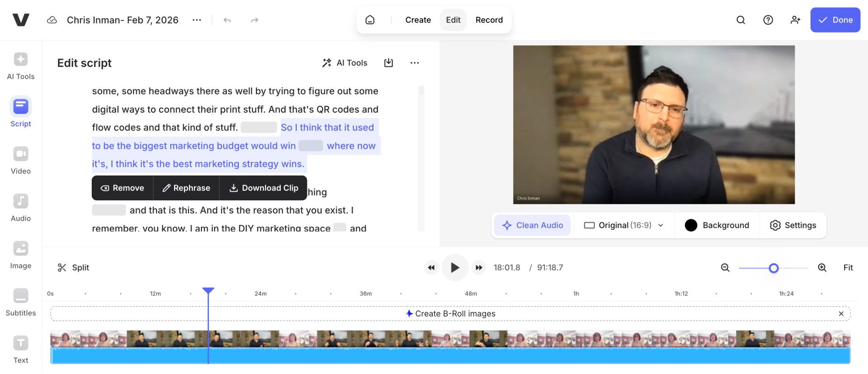868x374 pixels.
Task: Open Subtitles panel in sidebar
Action: point(21,302)
